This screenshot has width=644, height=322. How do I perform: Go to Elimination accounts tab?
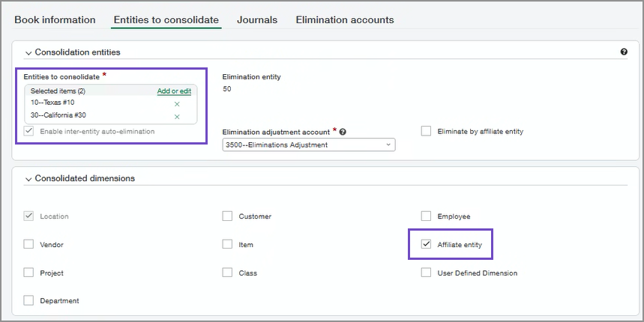click(x=344, y=20)
